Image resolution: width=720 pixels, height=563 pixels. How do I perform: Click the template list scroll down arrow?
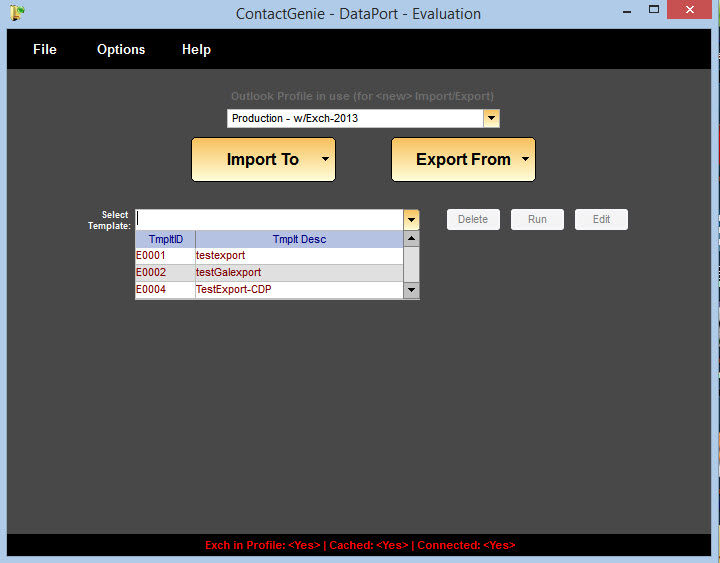click(x=411, y=290)
